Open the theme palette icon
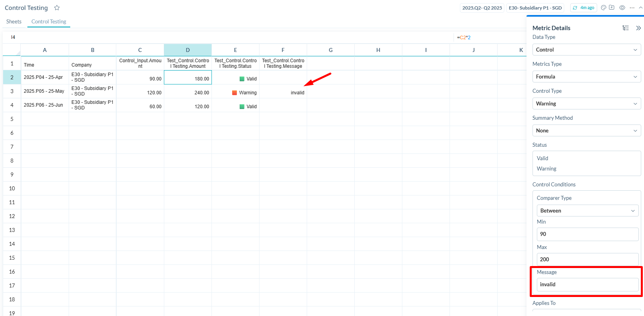The width and height of the screenshot is (644, 316). pos(604,8)
